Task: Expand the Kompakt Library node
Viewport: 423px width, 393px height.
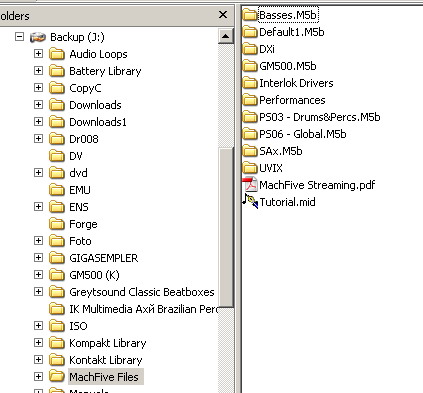Action: [x=39, y=343]
